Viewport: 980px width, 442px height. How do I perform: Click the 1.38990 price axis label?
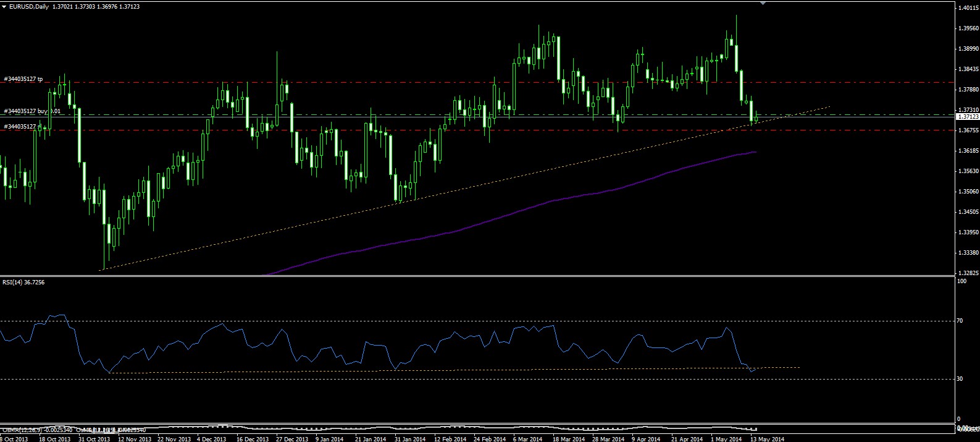967,49
